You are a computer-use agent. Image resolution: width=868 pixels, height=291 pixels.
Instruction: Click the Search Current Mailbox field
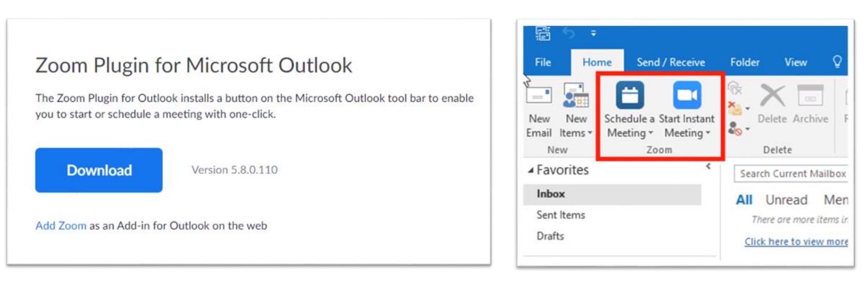791,174
